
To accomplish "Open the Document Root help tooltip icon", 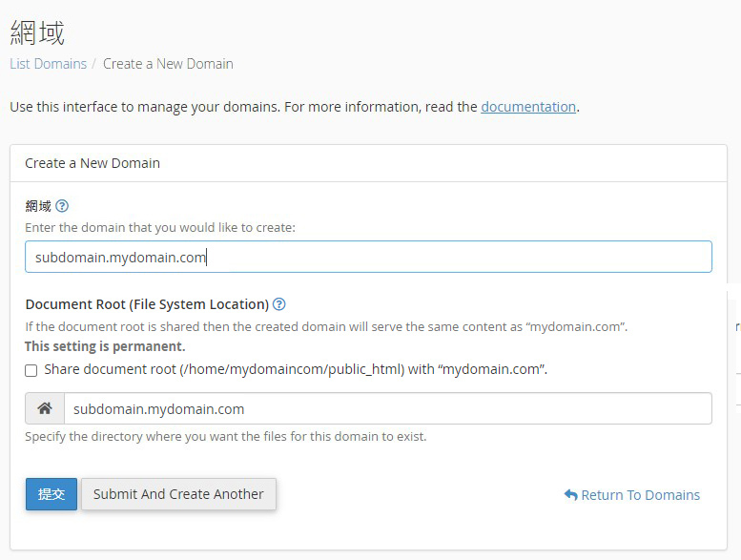I will (278, 304).
